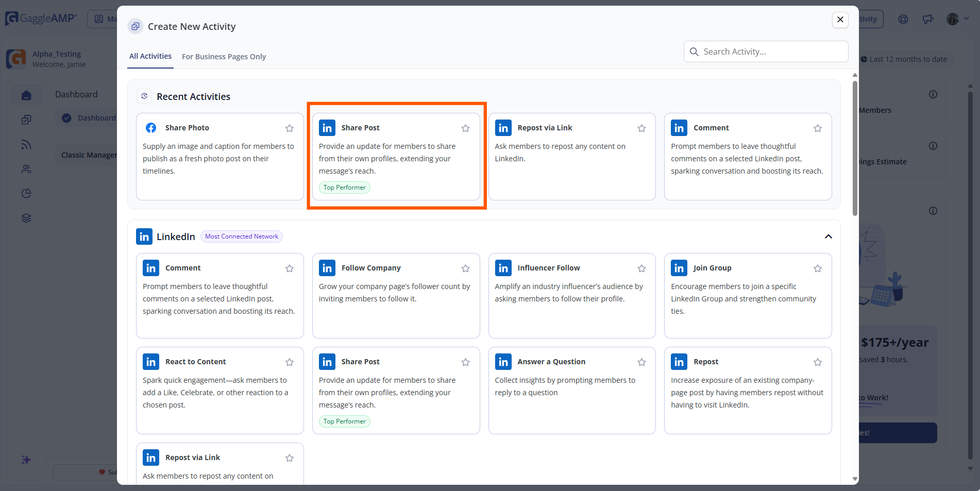Click the Search Activity input field
Image resolution: width=980 pixels, height=491 pixels.
coord(766,52)
